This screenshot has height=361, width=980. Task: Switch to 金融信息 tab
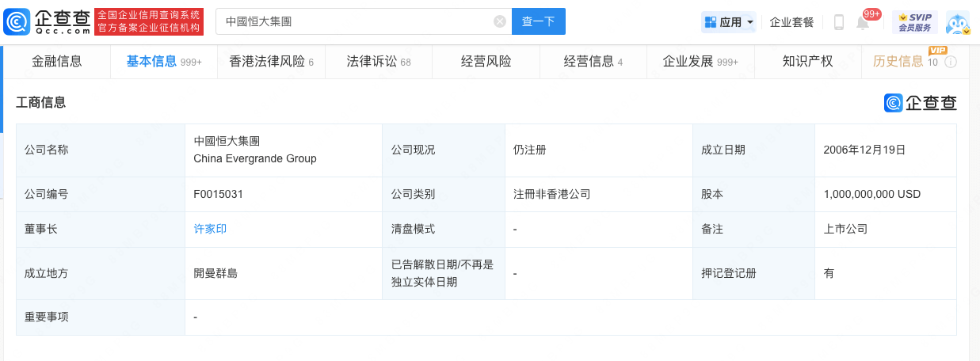56,61
